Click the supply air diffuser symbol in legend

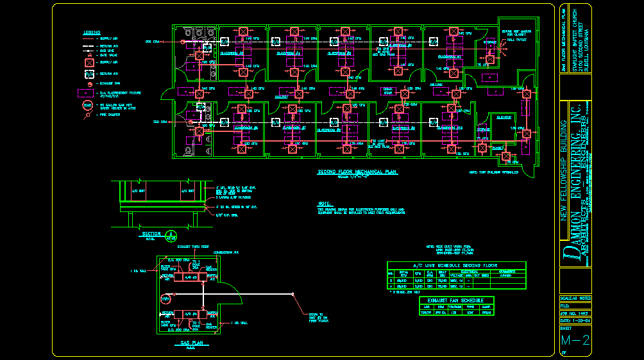coord(88,62)
